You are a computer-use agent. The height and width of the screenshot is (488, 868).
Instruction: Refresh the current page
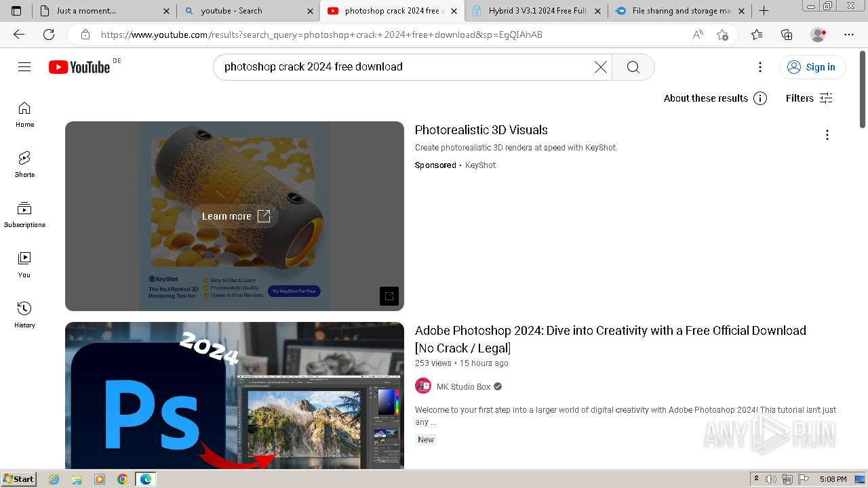click(x=49, y=35)
